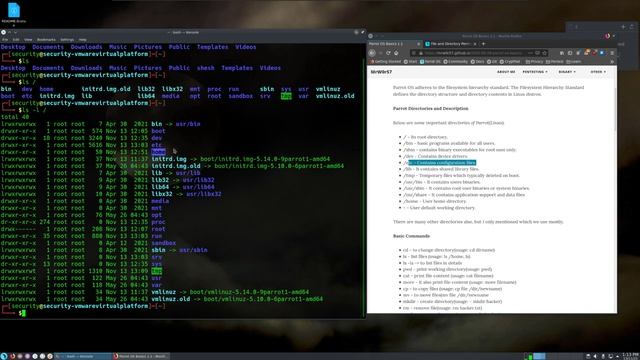This screenshot has height=360, width=640.
Task: Bookmark this page with star icon
Action: [544, 53]
